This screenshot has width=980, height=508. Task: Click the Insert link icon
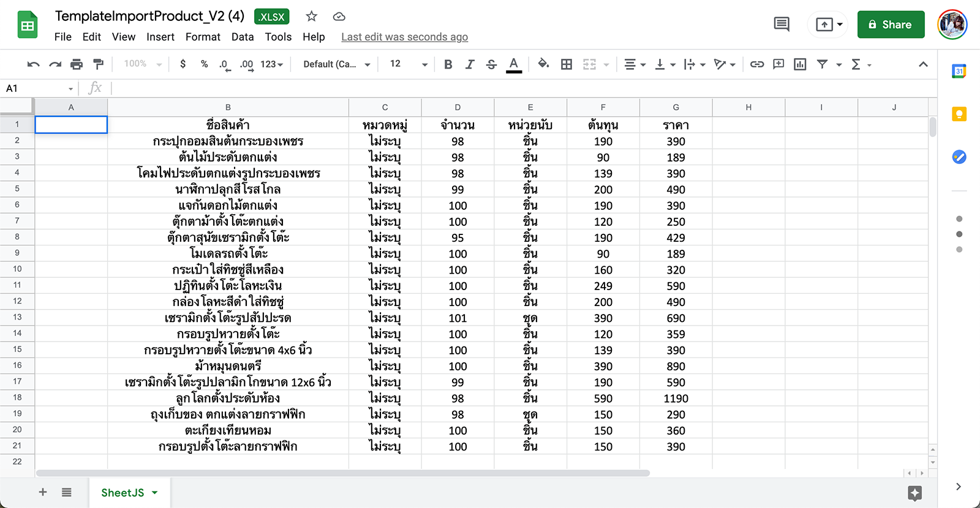tap(757, 64)
